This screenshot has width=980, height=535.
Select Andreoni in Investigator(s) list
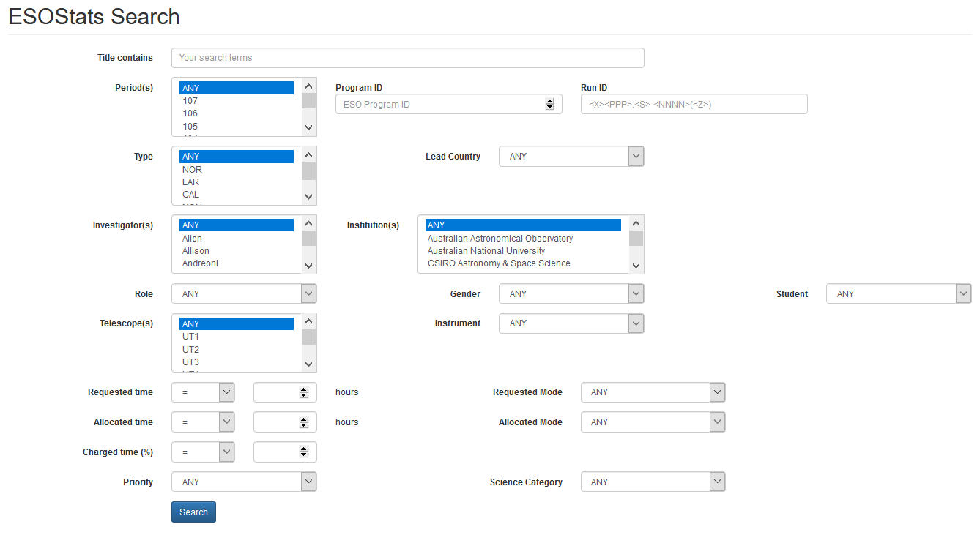(x=237, y=263)
